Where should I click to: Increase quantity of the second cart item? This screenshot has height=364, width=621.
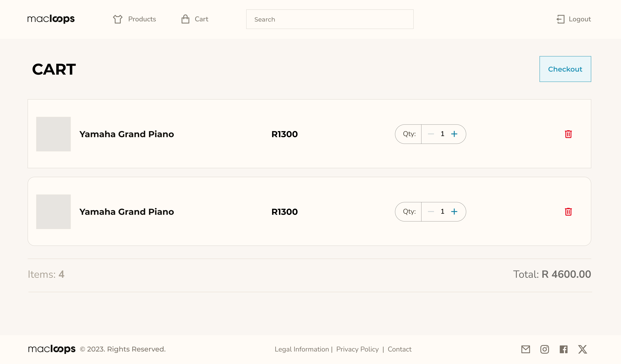coord(454,212)
